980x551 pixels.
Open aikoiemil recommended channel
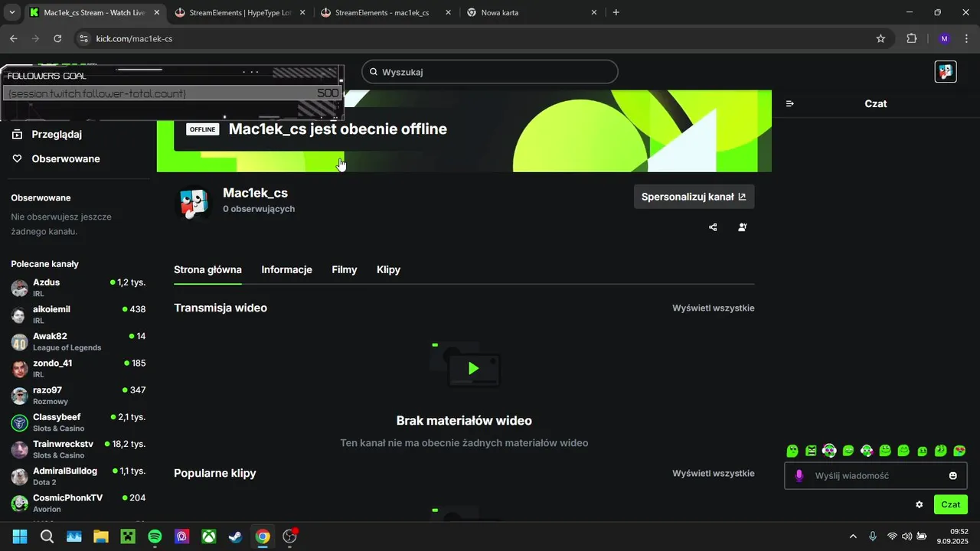coord(78,315)
